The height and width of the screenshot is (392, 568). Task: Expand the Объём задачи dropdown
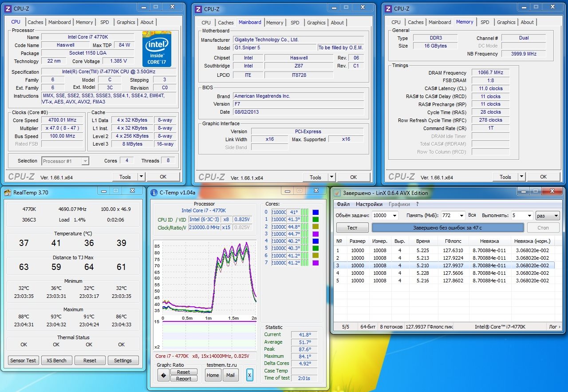click(x=394, y=216)
